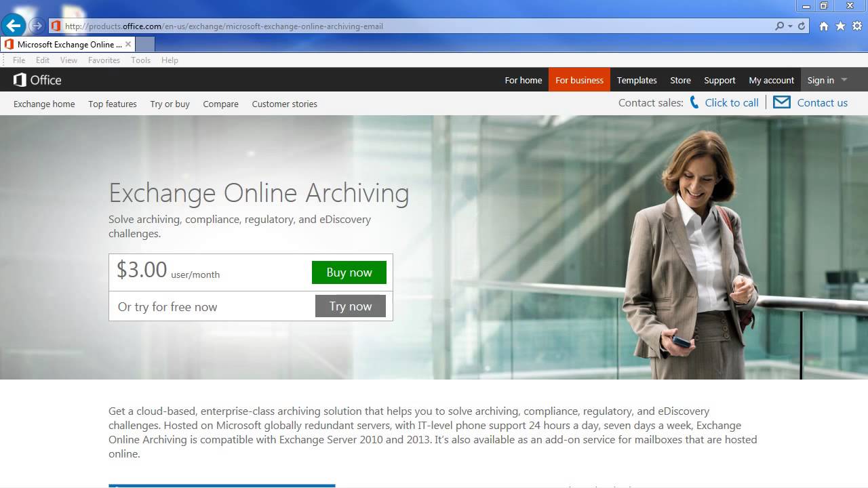Open Try or buy page
Screen dimensions: 868x488
pos(170,104)
